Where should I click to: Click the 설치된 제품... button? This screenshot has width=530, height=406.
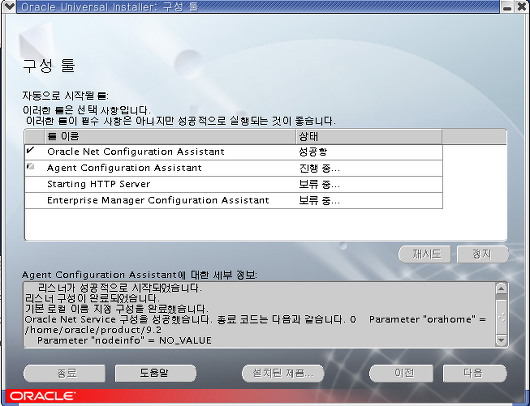coord(283,373)
